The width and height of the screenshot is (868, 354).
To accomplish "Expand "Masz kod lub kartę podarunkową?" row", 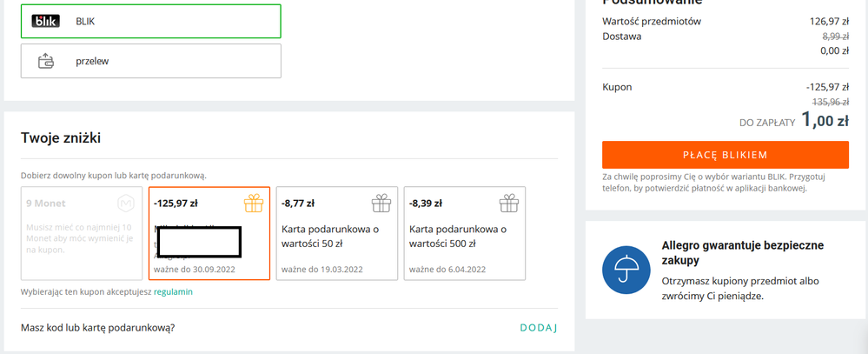I will click(97, 328).
